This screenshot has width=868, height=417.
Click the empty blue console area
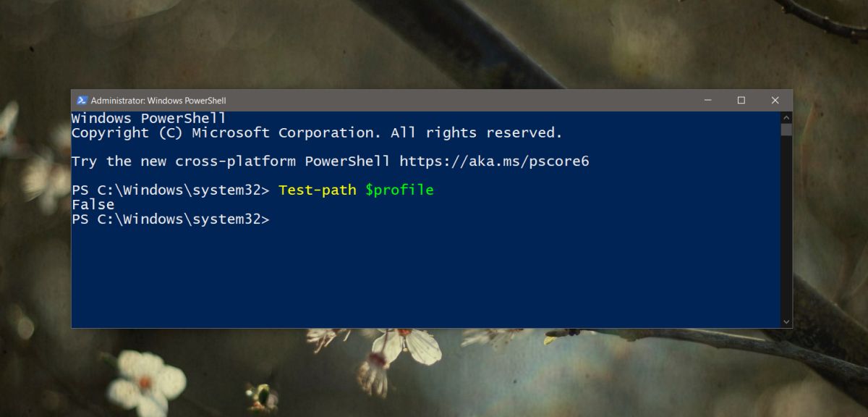pos(425,275)
